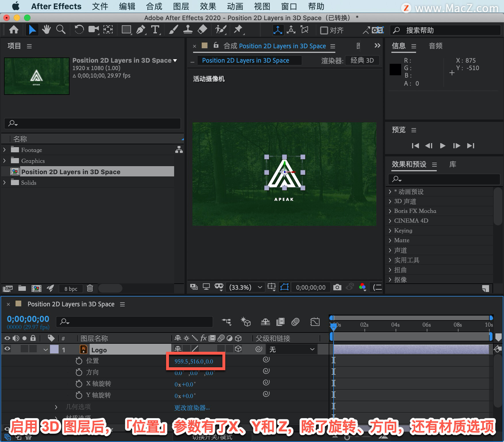Open the 窗口 menu
The width and height of the screenshot is (504, 442).
[x=289, y=6]
